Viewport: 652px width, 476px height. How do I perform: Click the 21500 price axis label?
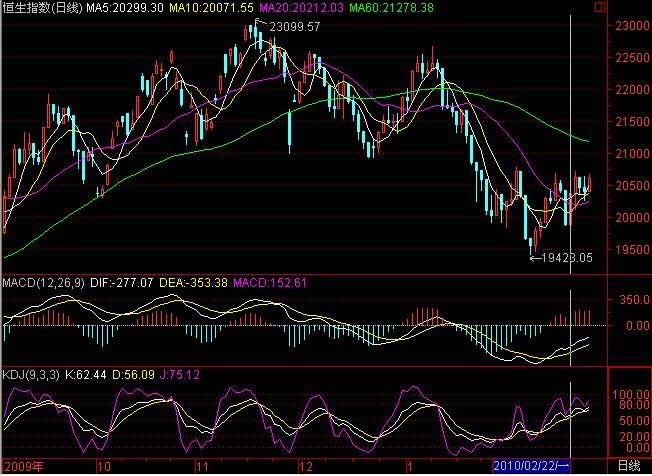pyautogui.click(x=632, y=122)
